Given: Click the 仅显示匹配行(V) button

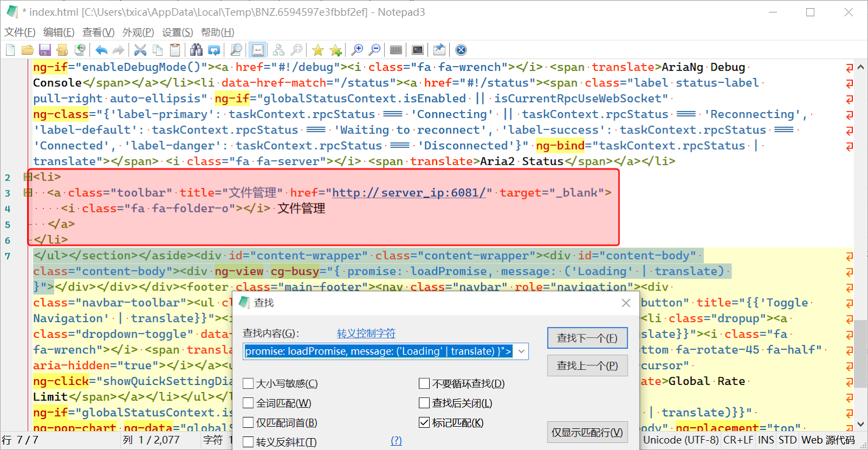Looking at the screenshot, I should coord(588,433).
